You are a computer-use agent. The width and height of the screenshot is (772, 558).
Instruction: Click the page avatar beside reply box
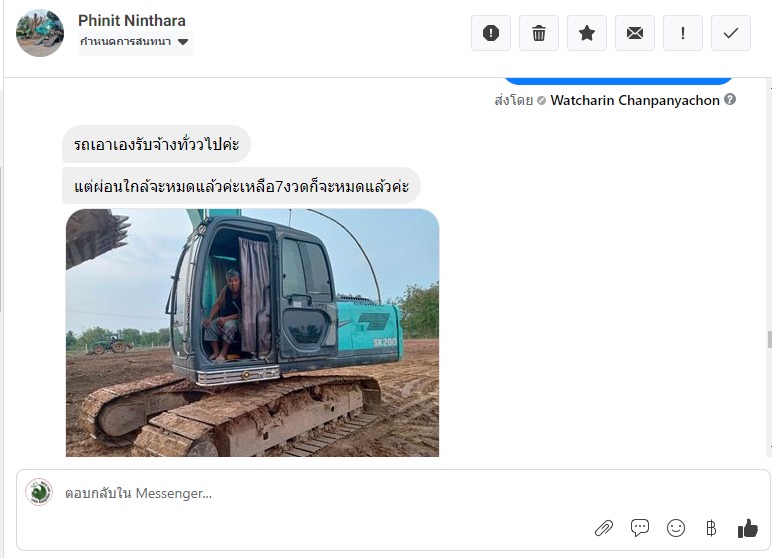[39, 492]
